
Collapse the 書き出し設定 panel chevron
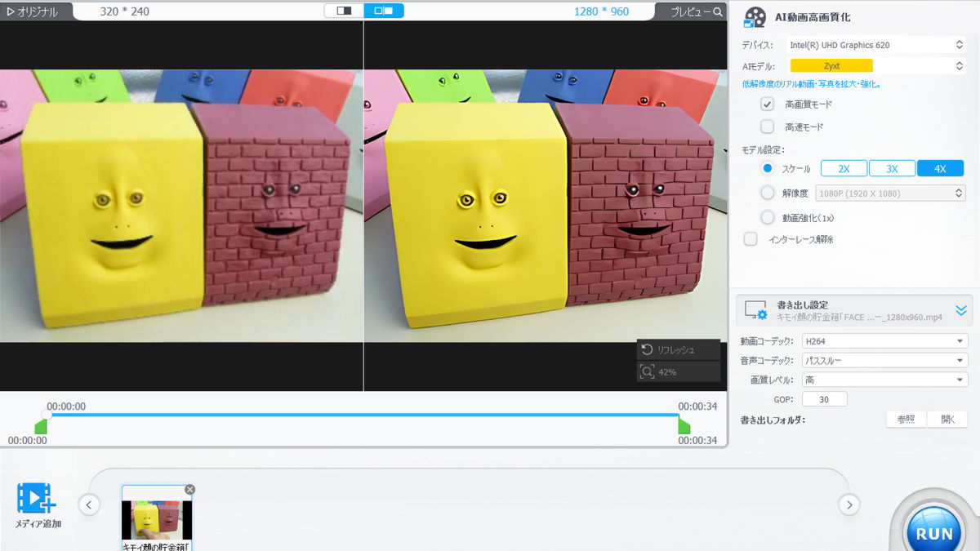(x=960, y=310)
